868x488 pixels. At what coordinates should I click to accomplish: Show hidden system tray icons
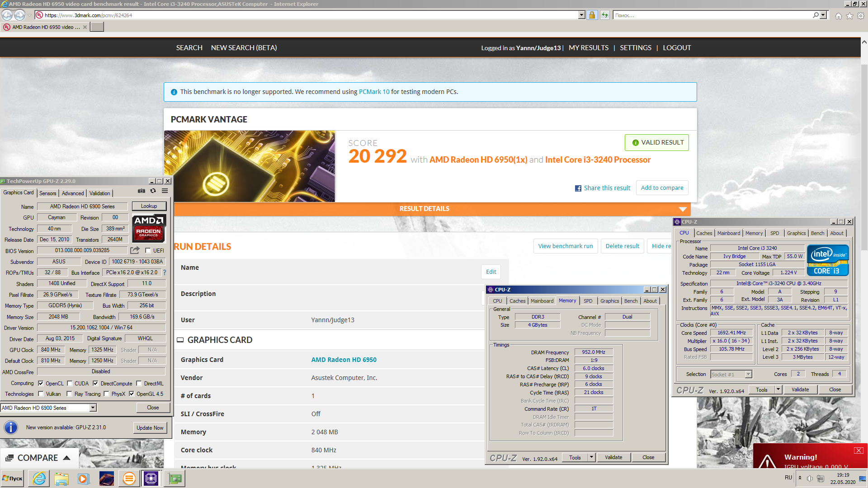tap(800, 478)
